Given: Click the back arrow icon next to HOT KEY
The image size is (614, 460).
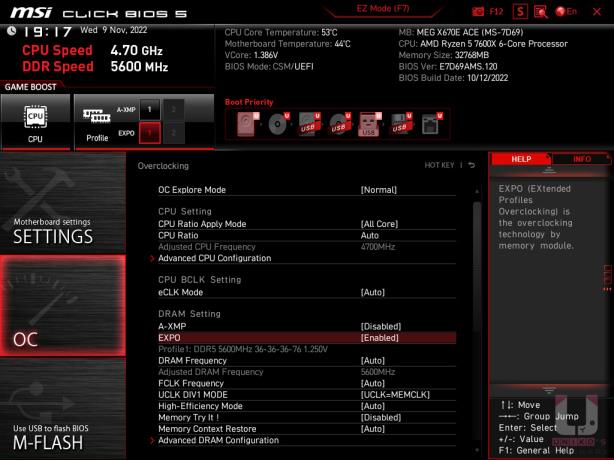Looking at the screenshot, I should [472, 165].
